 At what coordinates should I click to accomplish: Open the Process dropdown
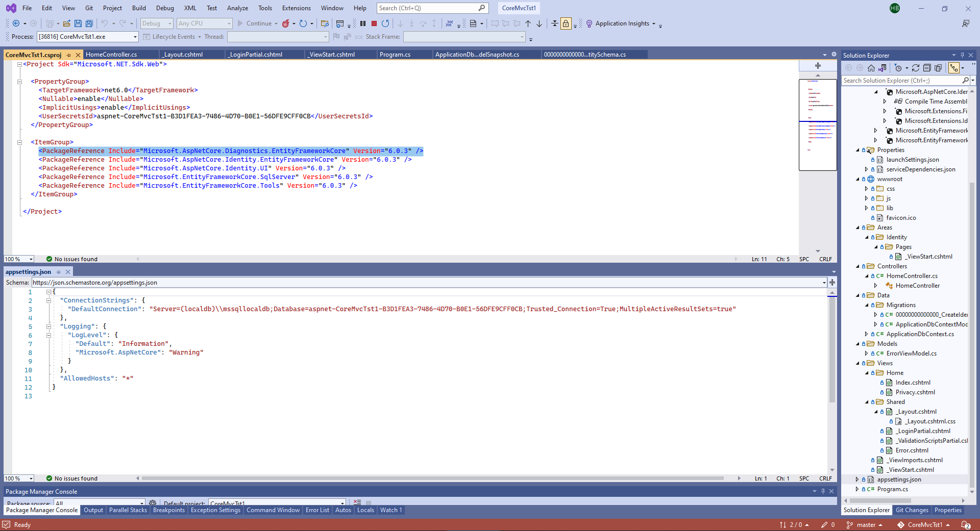[x=135, y=37]
